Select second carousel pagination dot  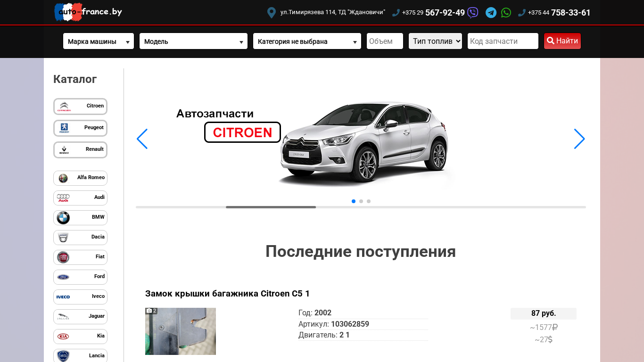[361, 201]
